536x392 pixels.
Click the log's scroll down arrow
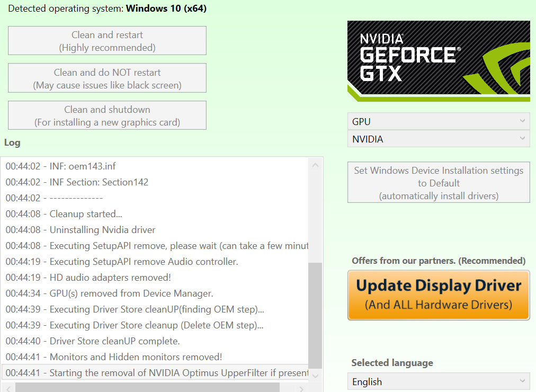[x=315, y=375]
